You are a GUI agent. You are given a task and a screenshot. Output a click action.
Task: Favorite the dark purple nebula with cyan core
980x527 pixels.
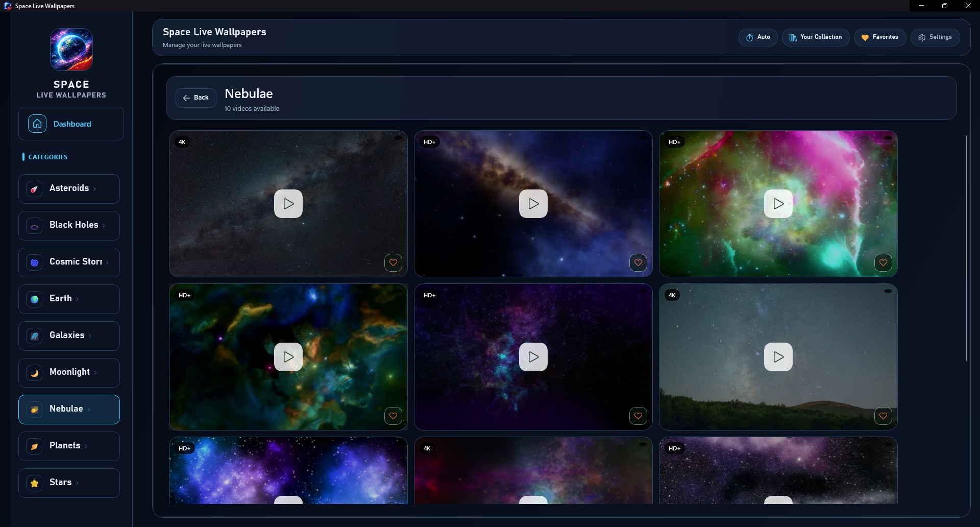click(638, 416)
